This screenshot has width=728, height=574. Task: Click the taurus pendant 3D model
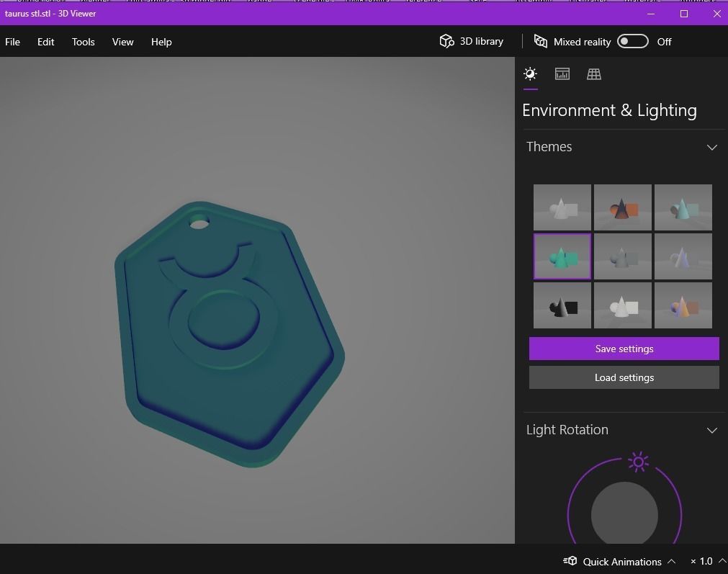coord(229,334)
